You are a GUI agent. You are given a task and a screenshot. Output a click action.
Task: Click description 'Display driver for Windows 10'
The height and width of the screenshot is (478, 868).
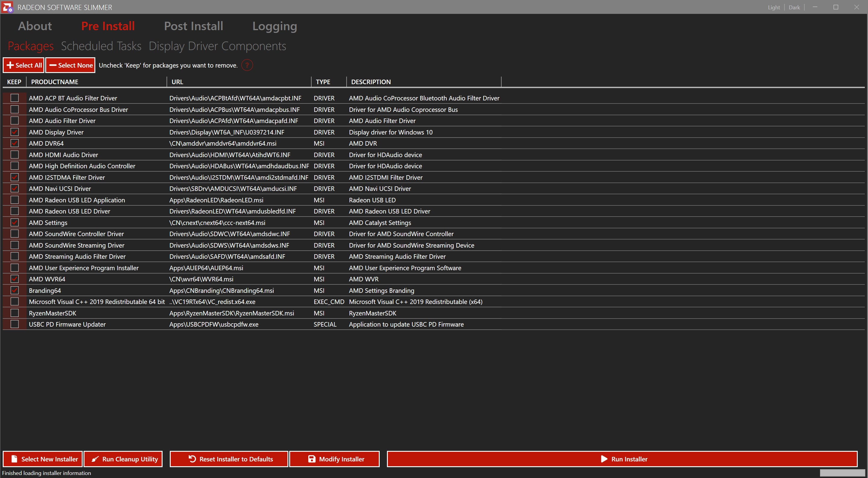[391, 132]
